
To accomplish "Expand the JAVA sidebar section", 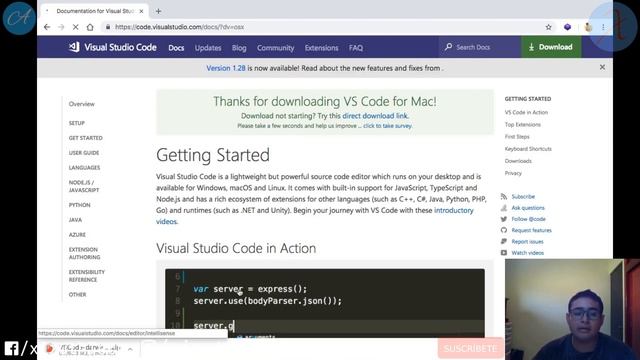I will (x=75, y=220).
